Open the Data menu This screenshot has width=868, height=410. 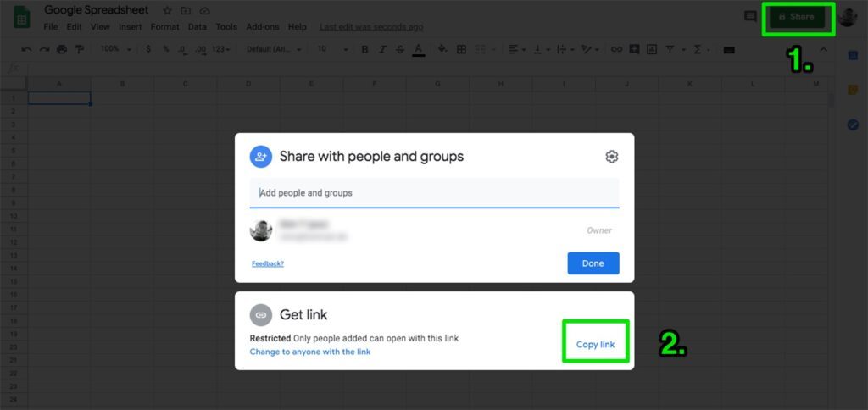click(197, 26)
